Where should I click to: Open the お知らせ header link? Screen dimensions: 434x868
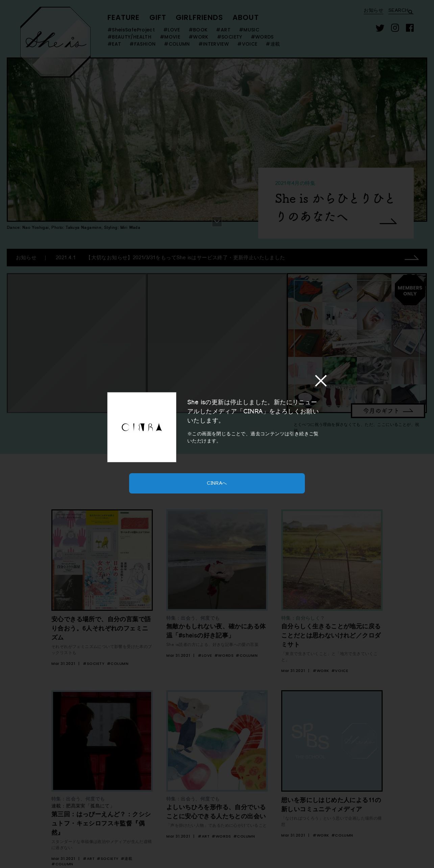click(x=373, y=10)
